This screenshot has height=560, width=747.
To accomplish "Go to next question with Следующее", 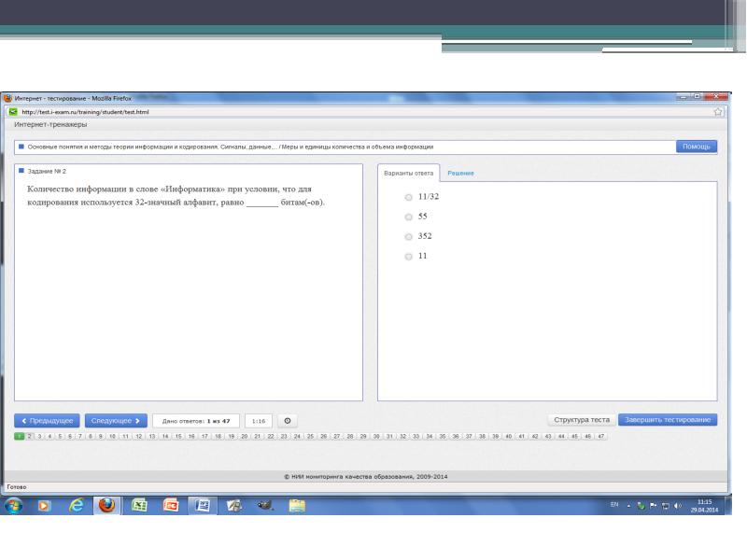I will (116, 421).
